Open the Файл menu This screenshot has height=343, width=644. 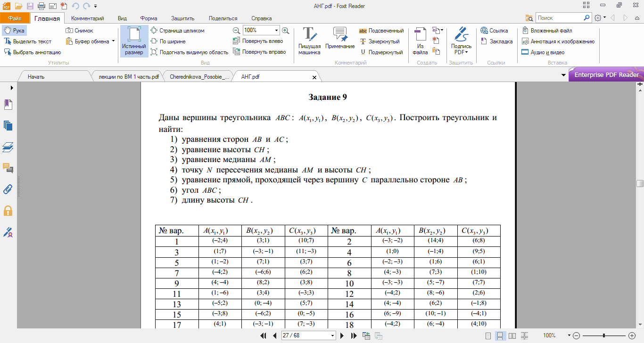[x=15, y=18]
